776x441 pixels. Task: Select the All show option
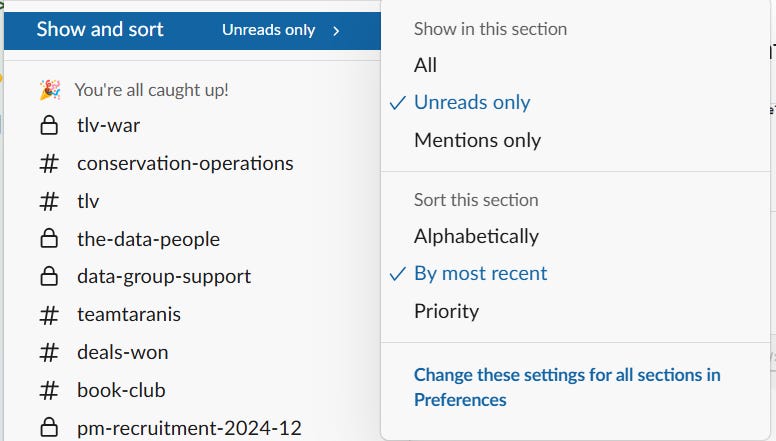576,65
